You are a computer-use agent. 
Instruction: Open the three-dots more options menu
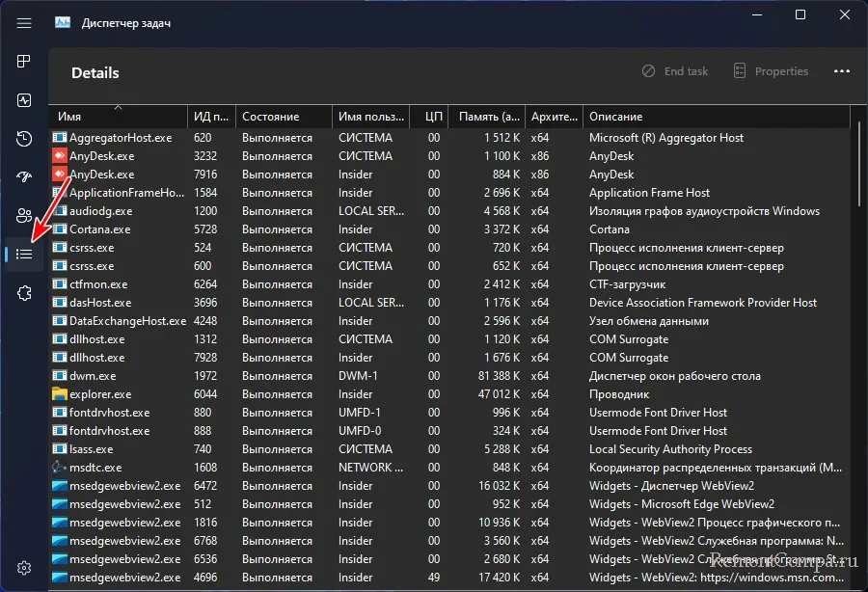click(841, 71)
